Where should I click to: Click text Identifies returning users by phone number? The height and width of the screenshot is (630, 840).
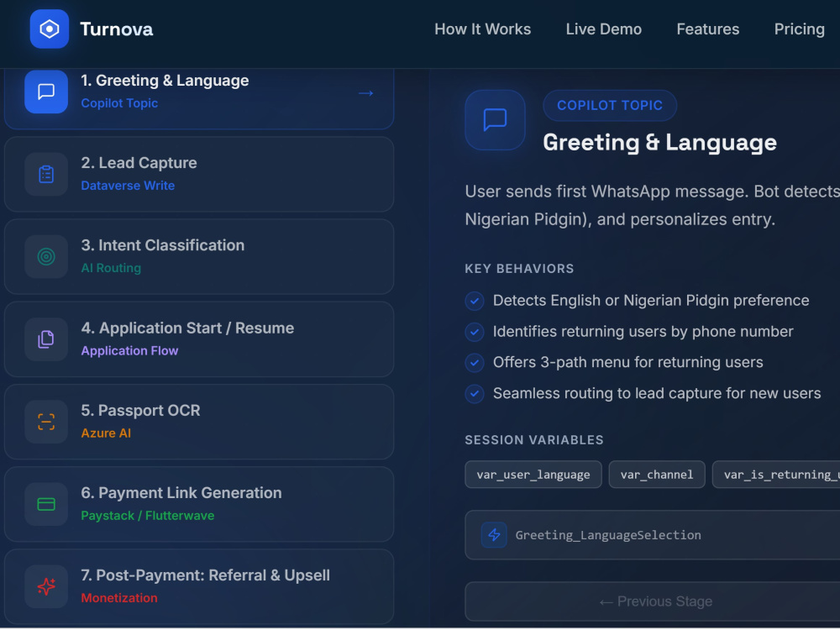point(643,332)
